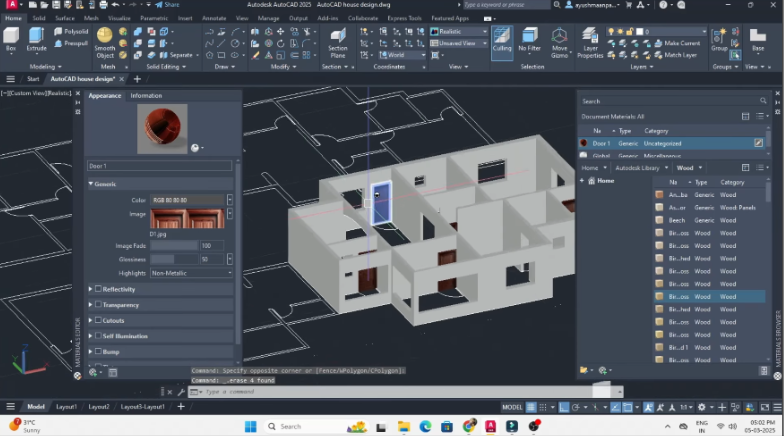Open the Express Tools ribbon tab
Viewport: 784px width, 436px height.
click(404, 18)
